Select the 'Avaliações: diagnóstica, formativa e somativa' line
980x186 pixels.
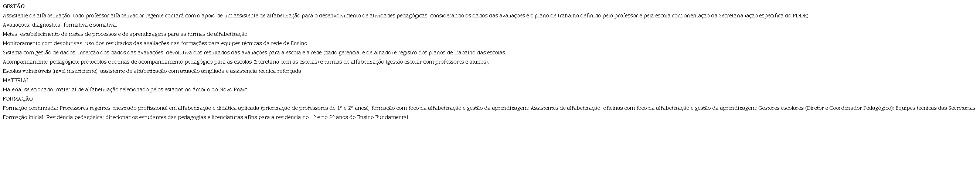coord(60,25)
